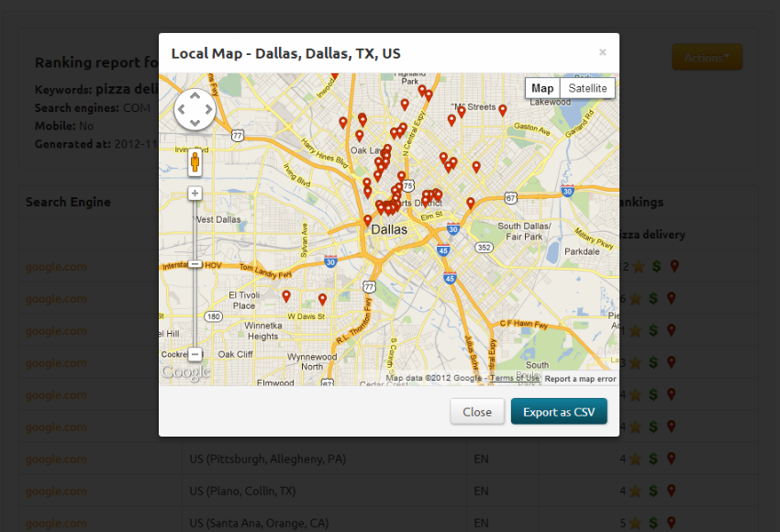Screen dimensions: 780x532
Task: Click the "Generated at:" label in the report
Action: pyautogui.click(x=72, y=144)
